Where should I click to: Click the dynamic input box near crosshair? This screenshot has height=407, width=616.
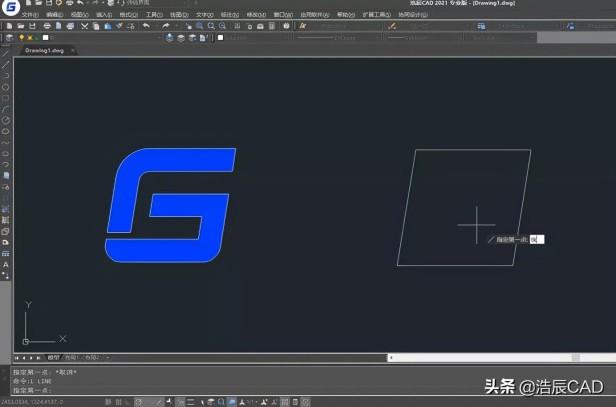pos(537,239)
